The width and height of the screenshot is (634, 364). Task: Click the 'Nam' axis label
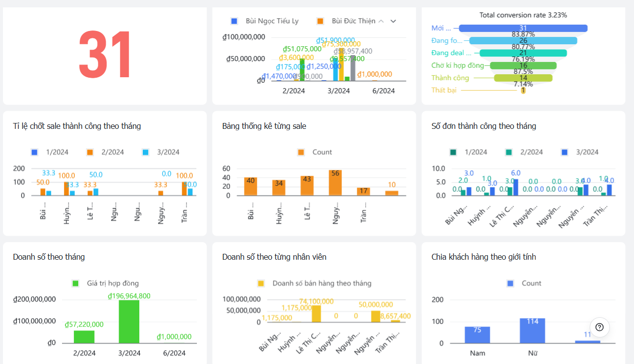click(x=477, y=353)
